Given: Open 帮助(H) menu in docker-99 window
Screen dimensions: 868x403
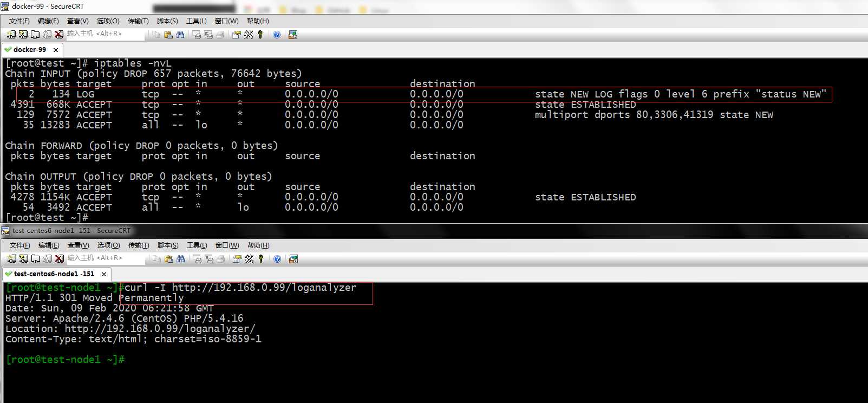Looking at the screenshot, I should click(x=258, y=21).
